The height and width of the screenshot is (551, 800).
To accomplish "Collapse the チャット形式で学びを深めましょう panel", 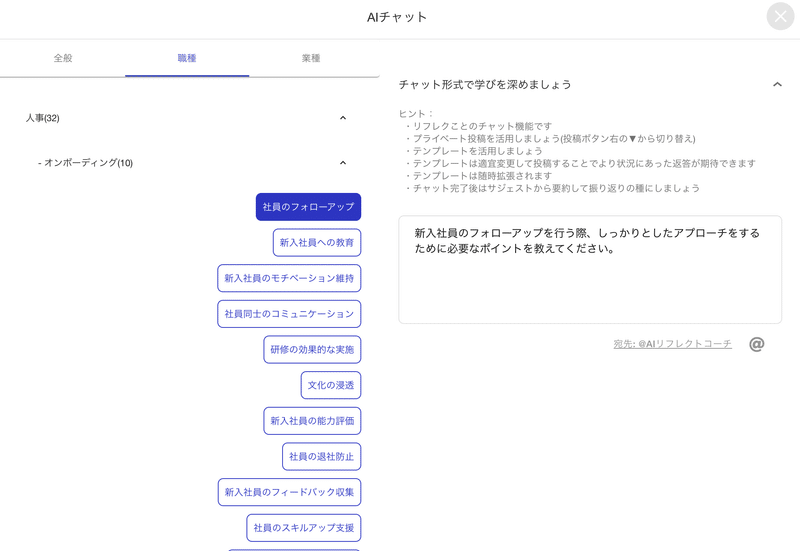I will [x=777, y=84].
